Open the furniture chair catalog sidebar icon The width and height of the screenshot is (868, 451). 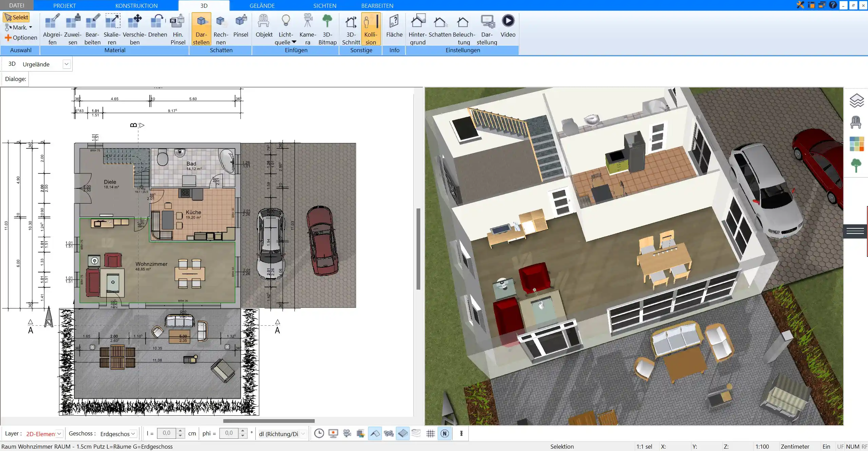point(856,122)
